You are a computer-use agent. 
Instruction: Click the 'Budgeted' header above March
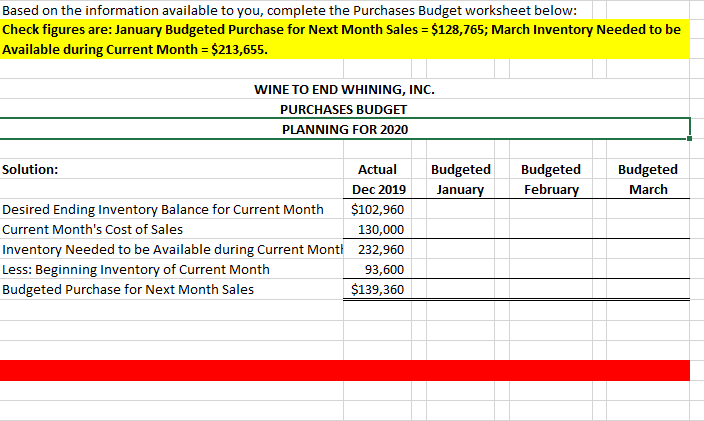coord(648,169)
